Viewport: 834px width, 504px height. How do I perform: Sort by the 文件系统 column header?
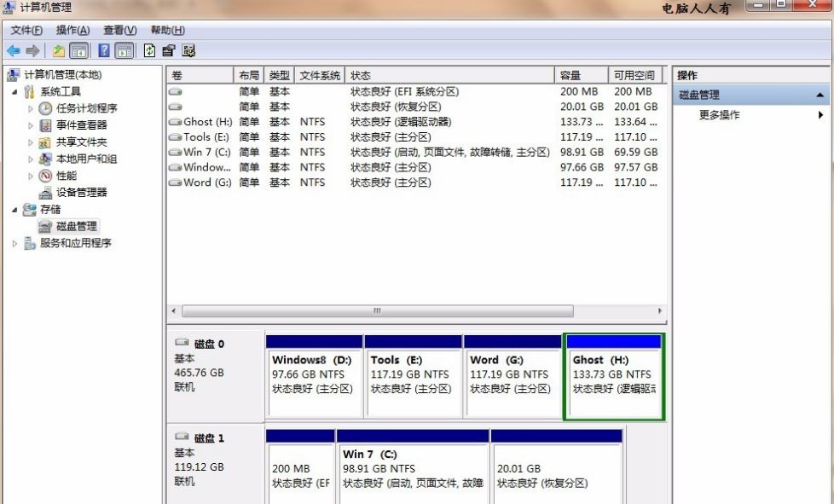[x=320, y=76]
